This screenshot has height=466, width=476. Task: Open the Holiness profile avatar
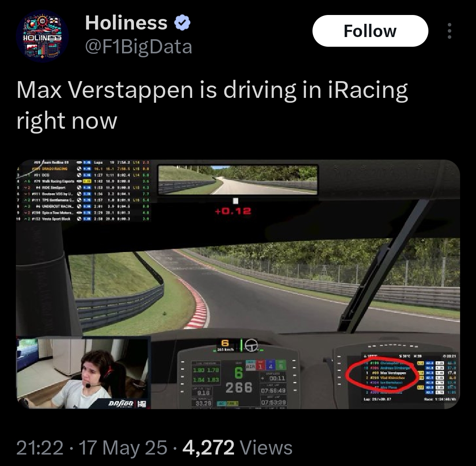[x=42, y=36]
